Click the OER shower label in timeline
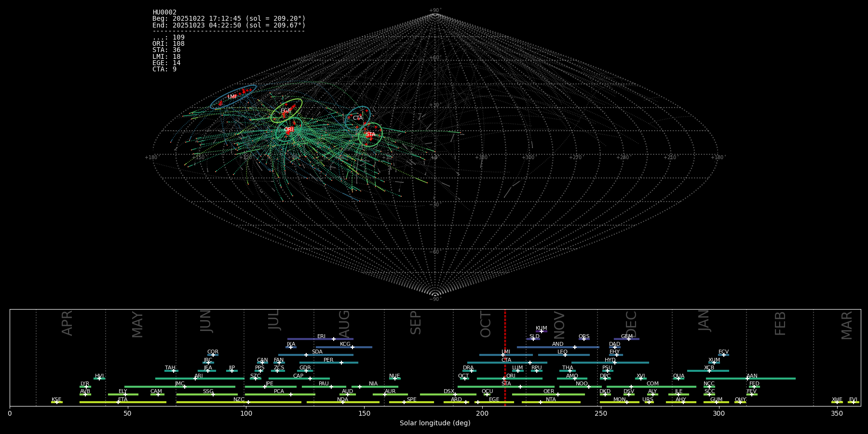The height and width of the screenshot is (434, 868). (549, 392)
